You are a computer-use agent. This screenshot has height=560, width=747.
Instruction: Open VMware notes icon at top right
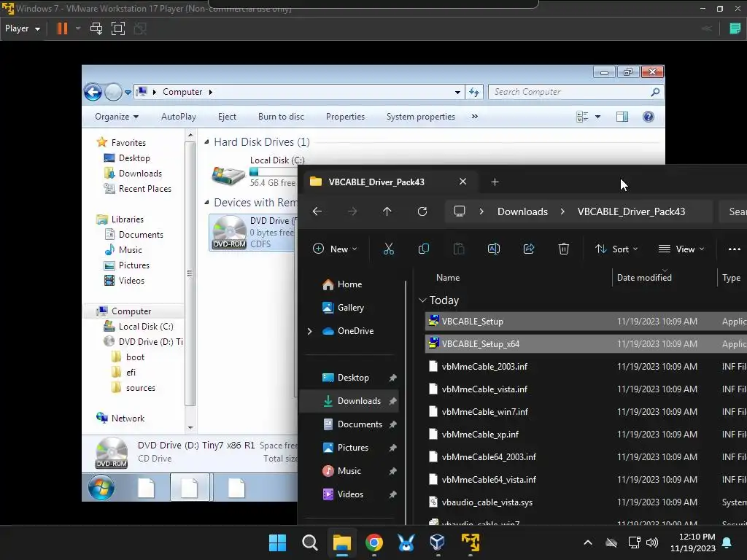pos(735,28)
